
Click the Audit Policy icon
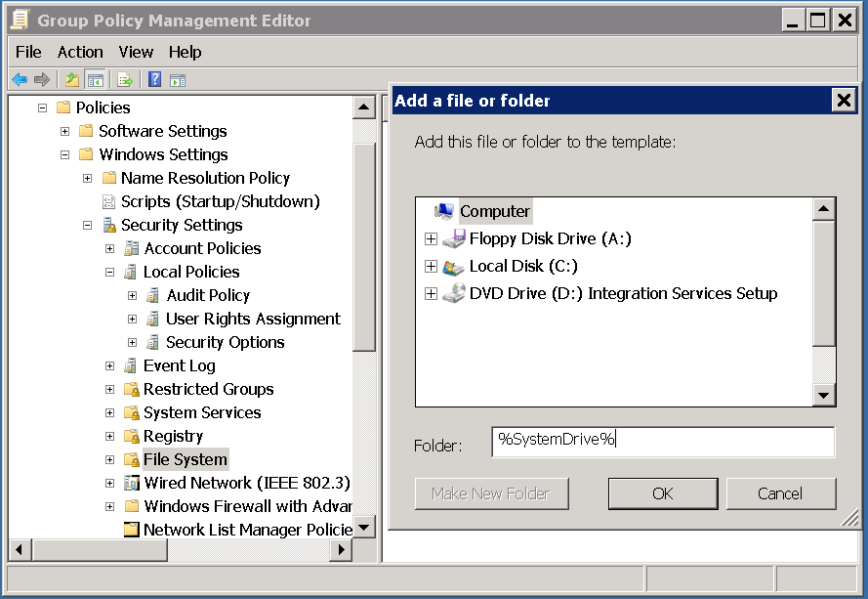pyautogui.click(x=153, y=295)
